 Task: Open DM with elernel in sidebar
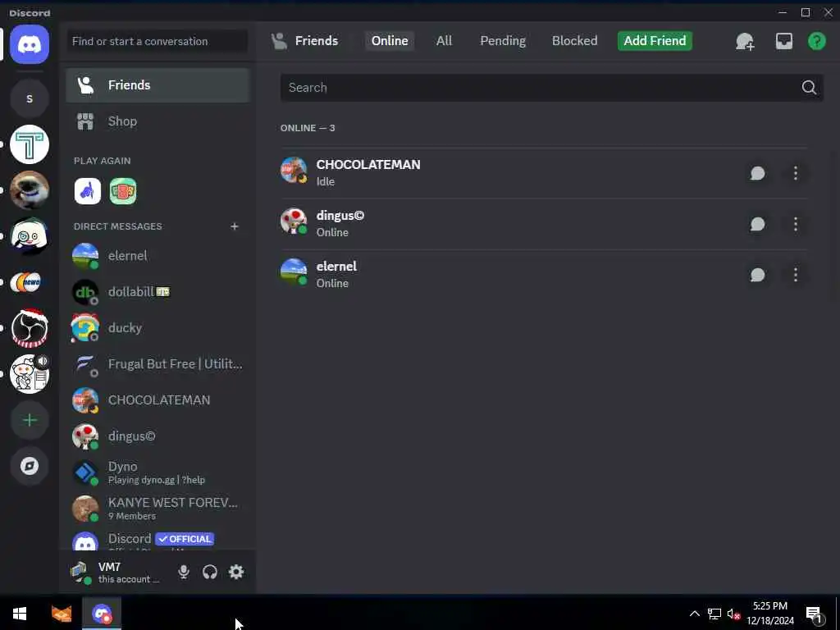[157, 256]
